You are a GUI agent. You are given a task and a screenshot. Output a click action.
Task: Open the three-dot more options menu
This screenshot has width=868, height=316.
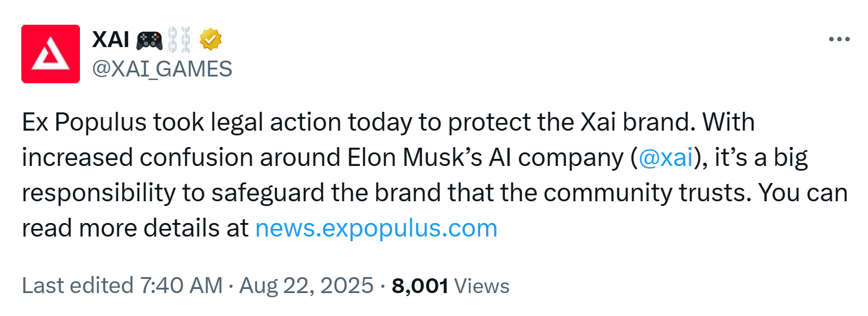click(839, 39)
